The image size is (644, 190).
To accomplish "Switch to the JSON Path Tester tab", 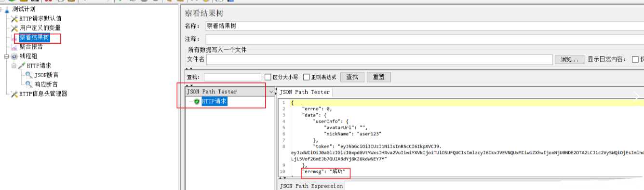I will pyautogui.click(x=305, y=92).
